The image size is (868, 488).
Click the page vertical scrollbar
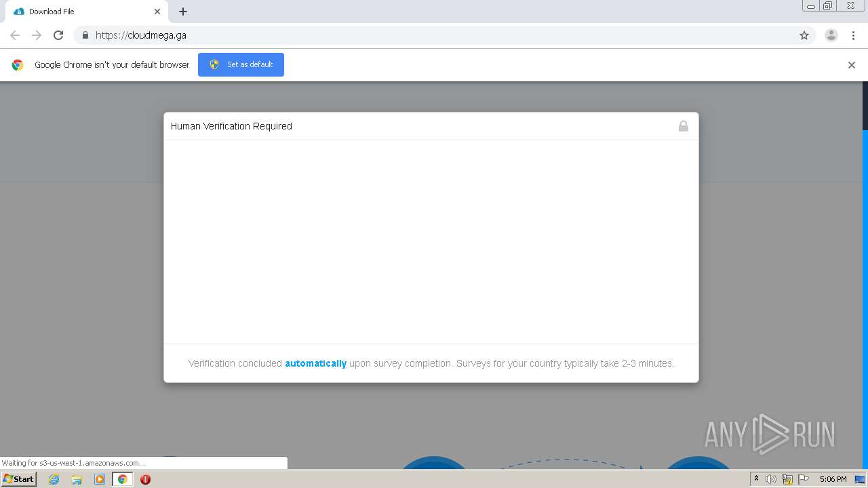pyautogui.click(x=865, y=274)
